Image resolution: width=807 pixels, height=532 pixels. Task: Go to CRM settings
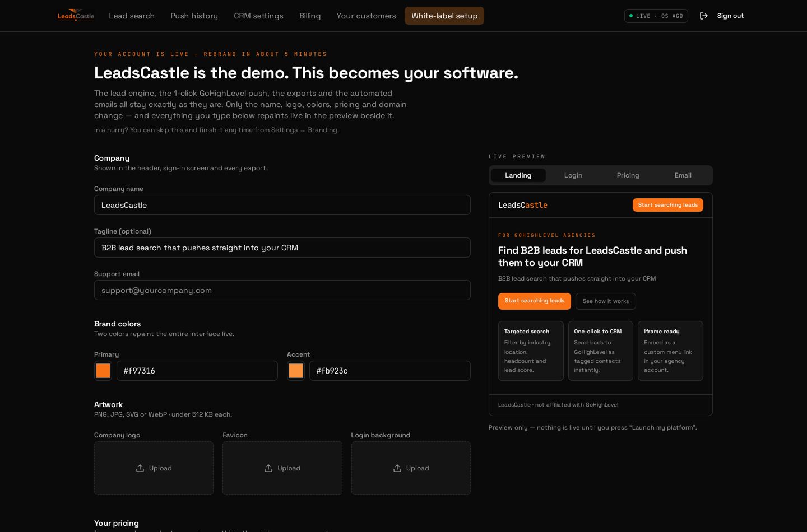point(258,16)
